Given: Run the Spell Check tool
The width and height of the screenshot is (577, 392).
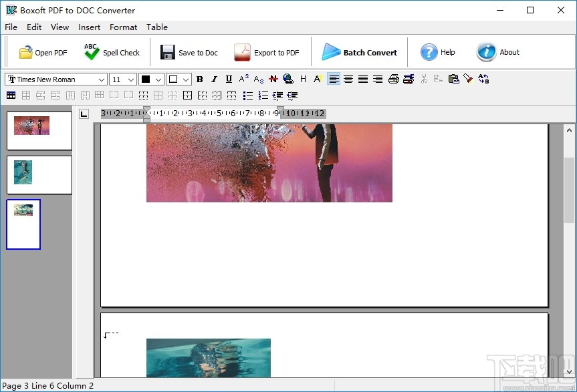Looking at the screenshot, I should tap(112, 51).
